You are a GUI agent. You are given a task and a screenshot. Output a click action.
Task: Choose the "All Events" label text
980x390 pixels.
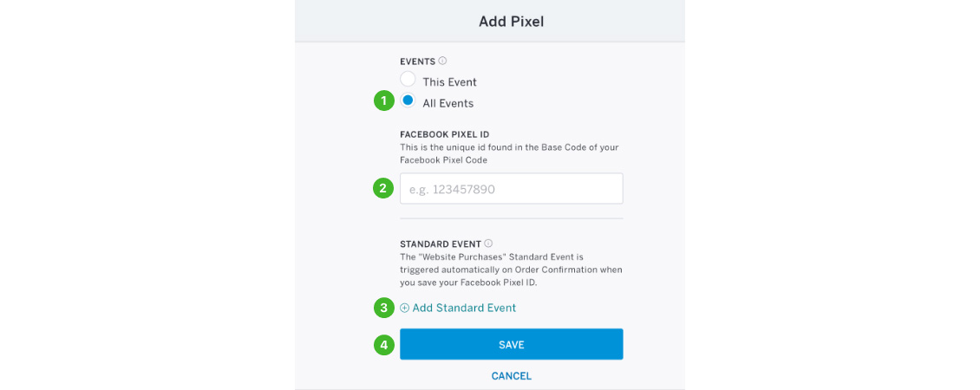pyautogui.click(x=448, y=103)
